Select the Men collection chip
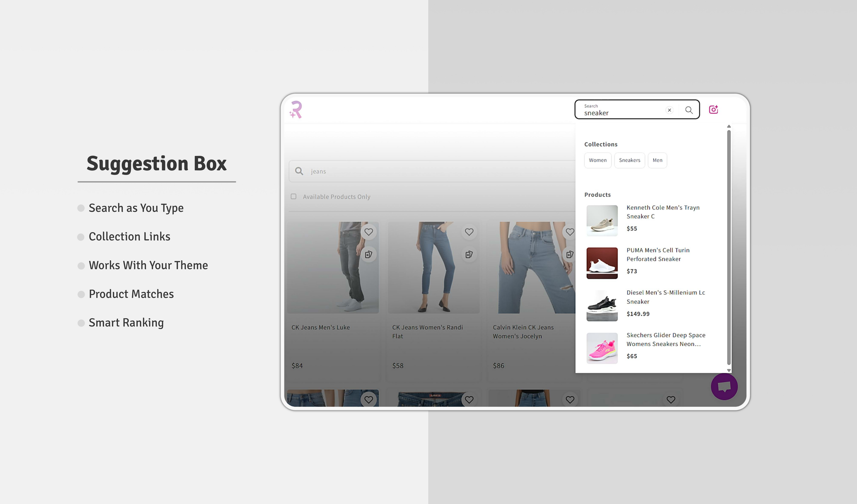The height and width of the screenshot is (504, 857). click(657, 160)
